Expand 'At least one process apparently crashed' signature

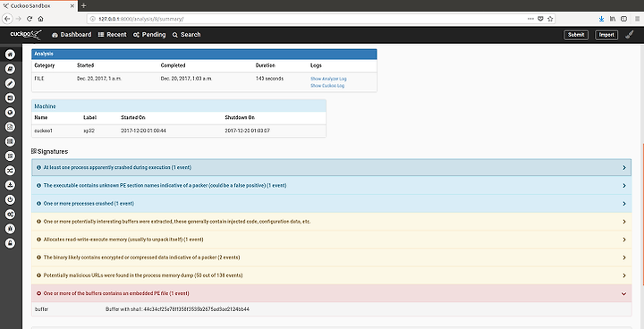coord(331,167)
